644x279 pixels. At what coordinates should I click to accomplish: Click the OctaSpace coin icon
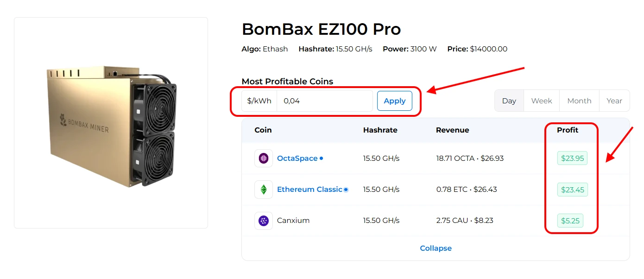coord(264,159)
